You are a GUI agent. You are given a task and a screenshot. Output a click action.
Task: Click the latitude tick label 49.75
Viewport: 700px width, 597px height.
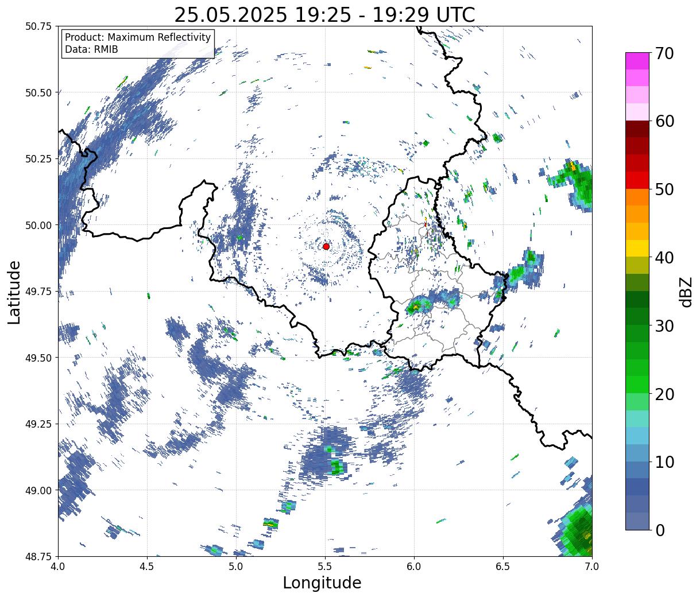(x=38, y=292)
